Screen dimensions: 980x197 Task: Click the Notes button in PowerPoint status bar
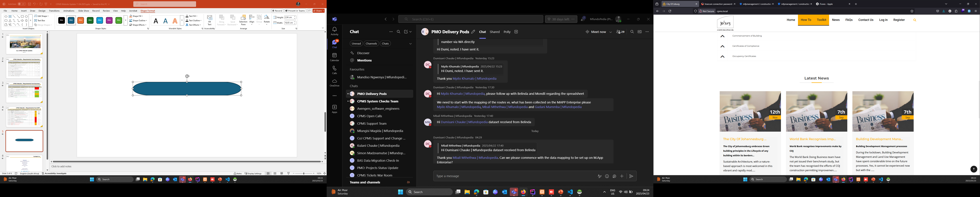pos(238,173)
